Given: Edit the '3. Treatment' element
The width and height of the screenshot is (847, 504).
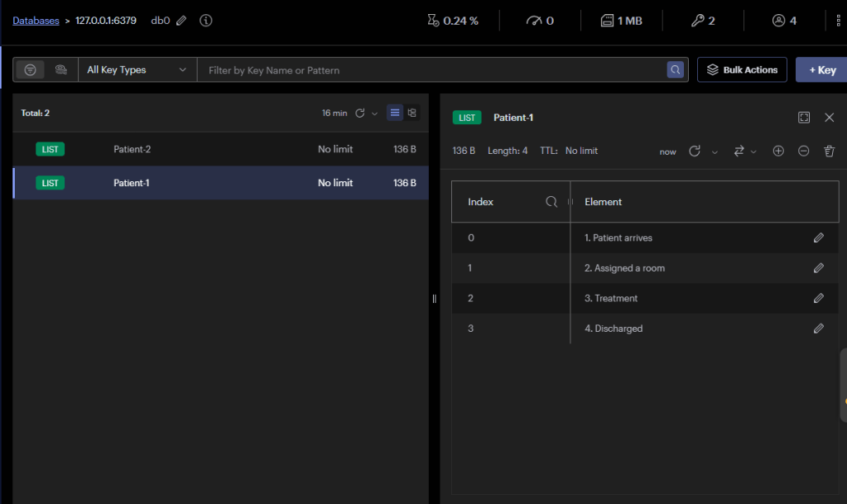Looking at the screenshot, I should (x=818, y=298).
